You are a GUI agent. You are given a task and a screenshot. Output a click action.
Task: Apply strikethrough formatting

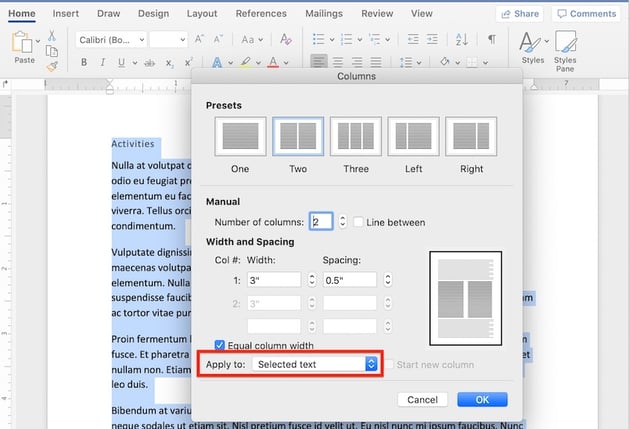(x=149, y=63)
